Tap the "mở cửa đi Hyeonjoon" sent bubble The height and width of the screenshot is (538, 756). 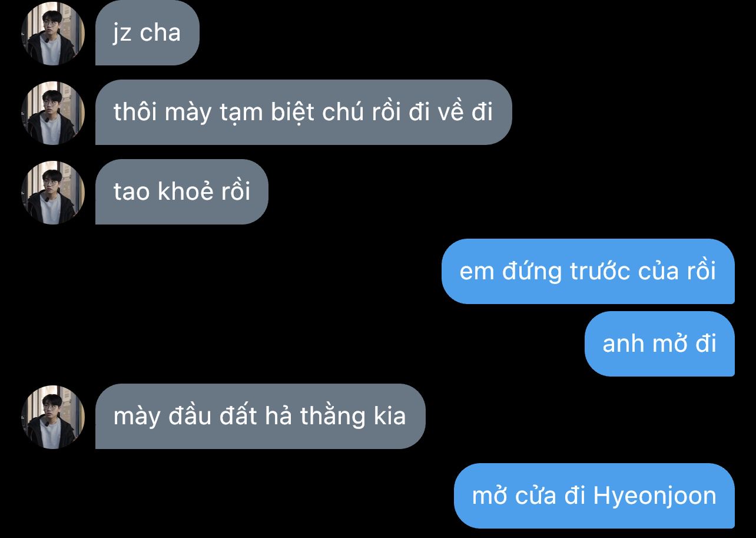tap(594, 496)
